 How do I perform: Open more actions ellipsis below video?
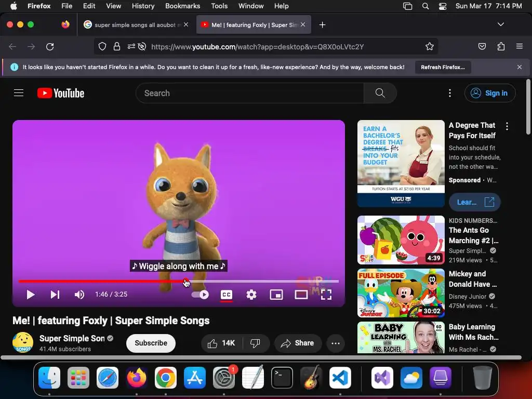pyautogui.click(x=336, y=343)
